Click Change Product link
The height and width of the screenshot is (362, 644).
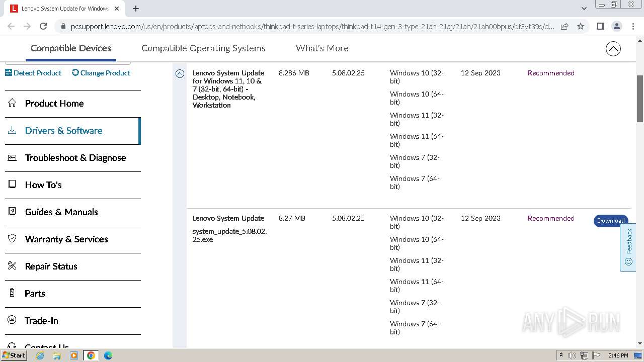click(101, 73)
